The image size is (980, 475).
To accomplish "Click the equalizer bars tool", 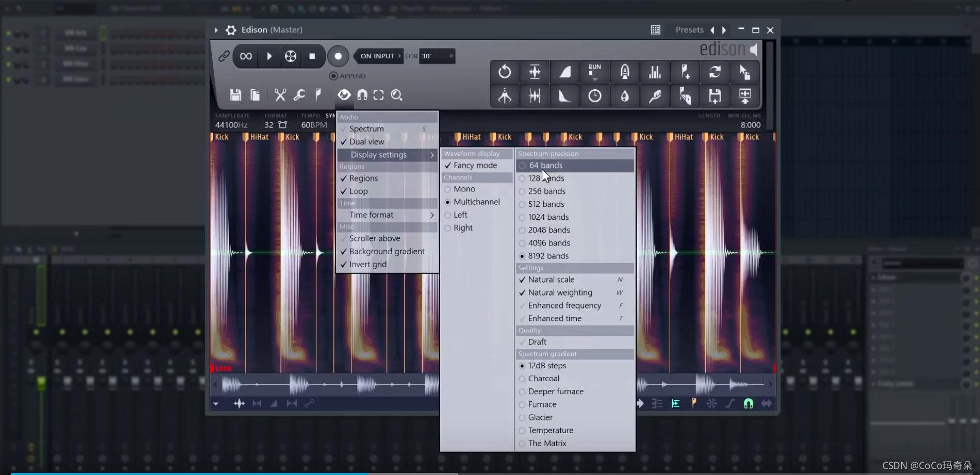I will click(x=655, y=72).
